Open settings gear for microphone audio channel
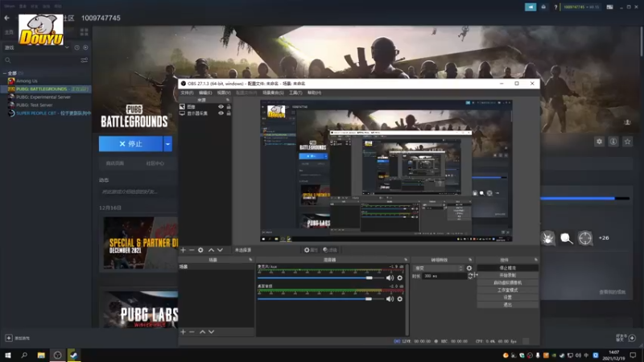 tap(400, 278)
